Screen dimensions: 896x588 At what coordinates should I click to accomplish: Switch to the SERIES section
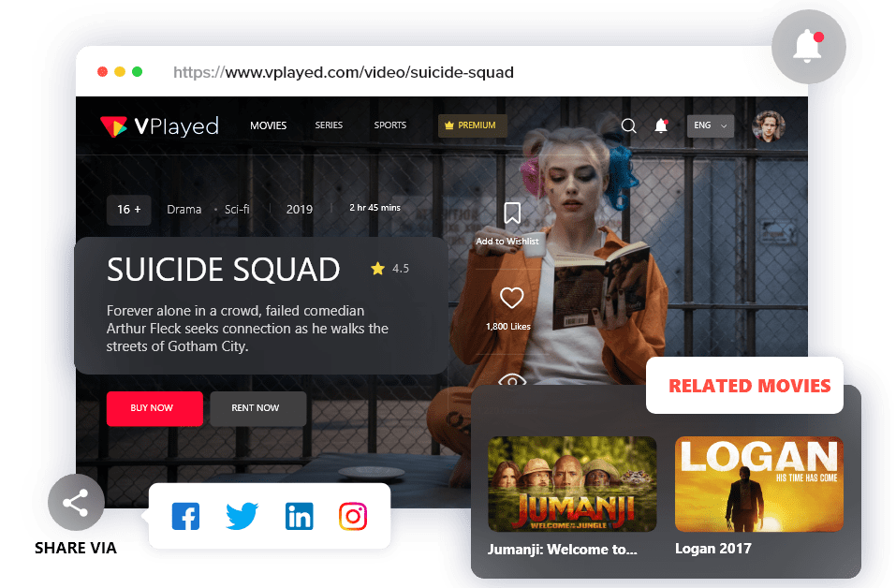[x=329, y=125]
